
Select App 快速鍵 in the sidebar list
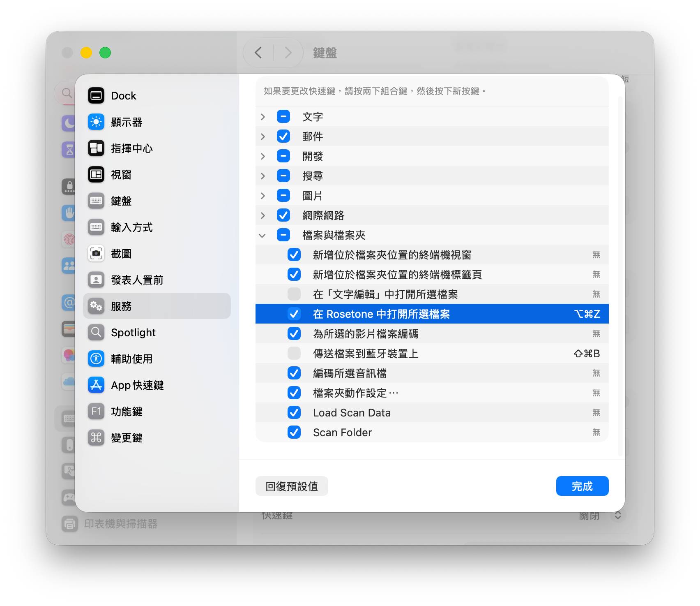pyautogui.click(x=157, y=385)
